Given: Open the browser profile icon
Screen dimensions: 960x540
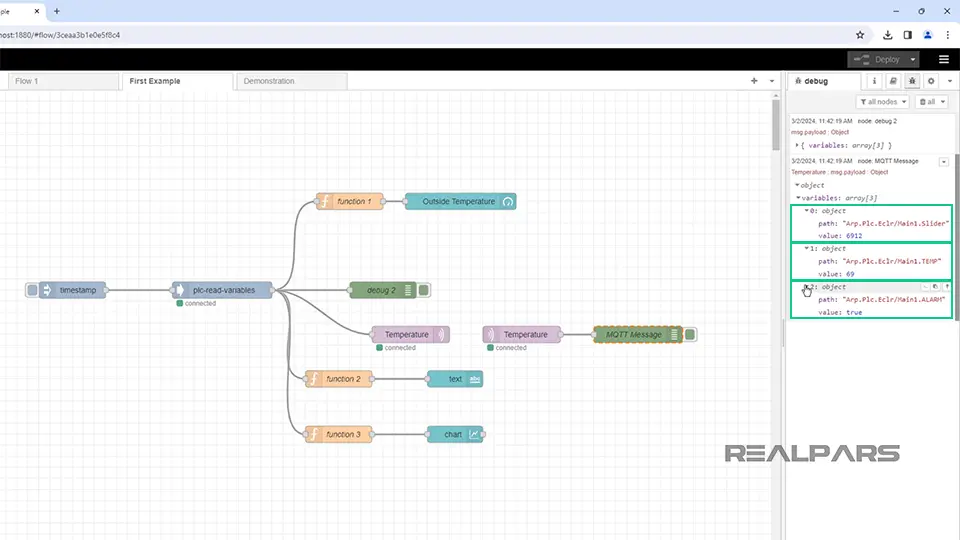Looking at the screenshot, I should 928,35.
